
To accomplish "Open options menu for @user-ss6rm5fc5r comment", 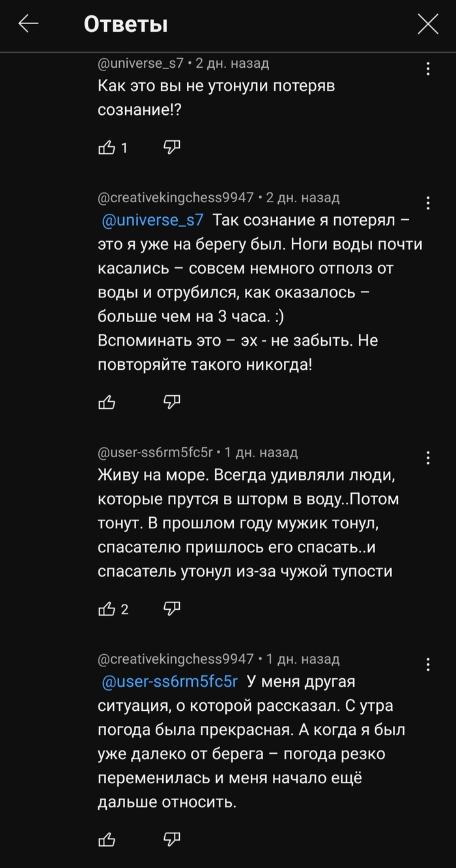I will tap(428, 457).
